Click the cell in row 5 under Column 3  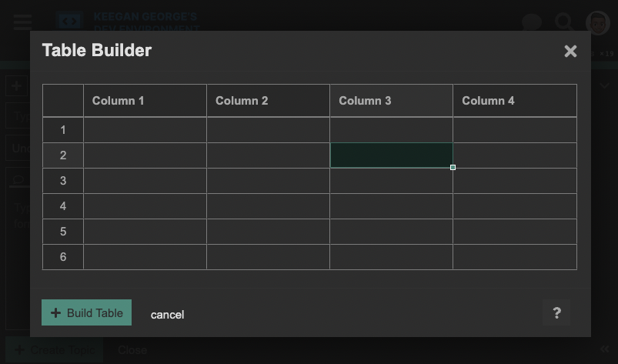[392, 232]
